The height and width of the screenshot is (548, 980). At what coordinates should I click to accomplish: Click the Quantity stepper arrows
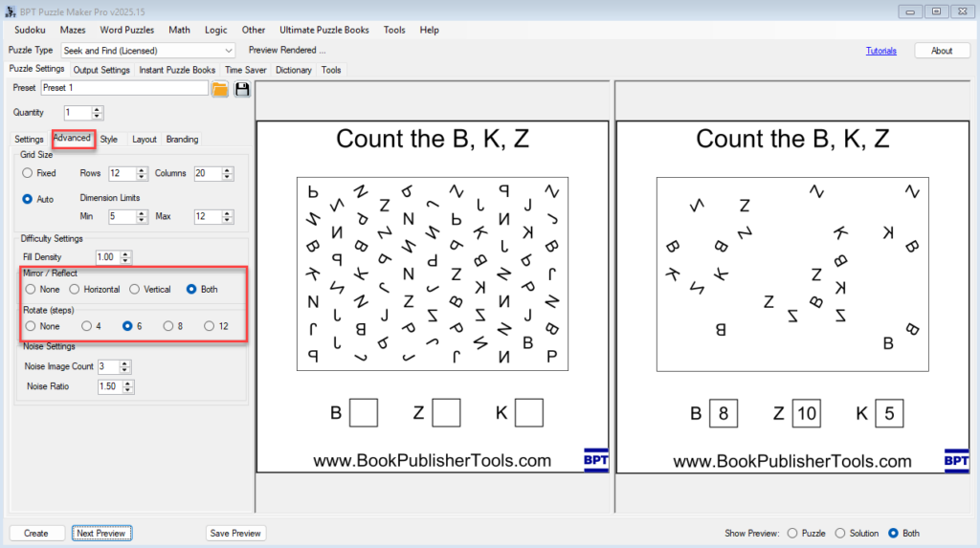pos(98,113)
